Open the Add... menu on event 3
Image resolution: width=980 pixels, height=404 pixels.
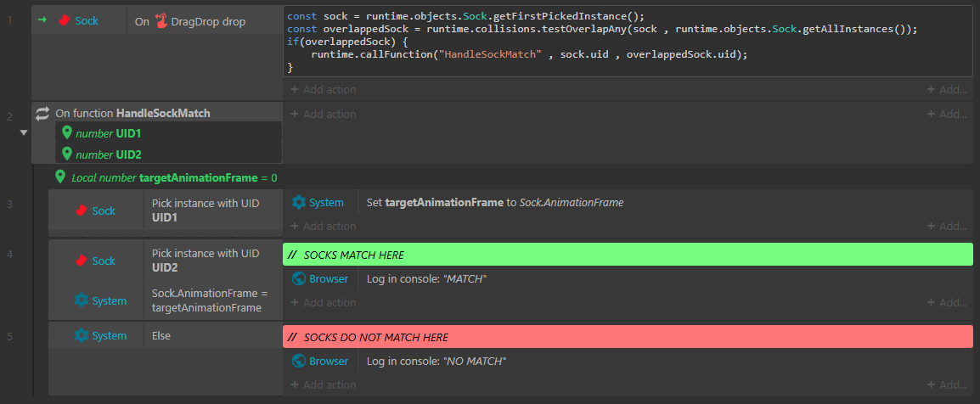pos(947,226)
